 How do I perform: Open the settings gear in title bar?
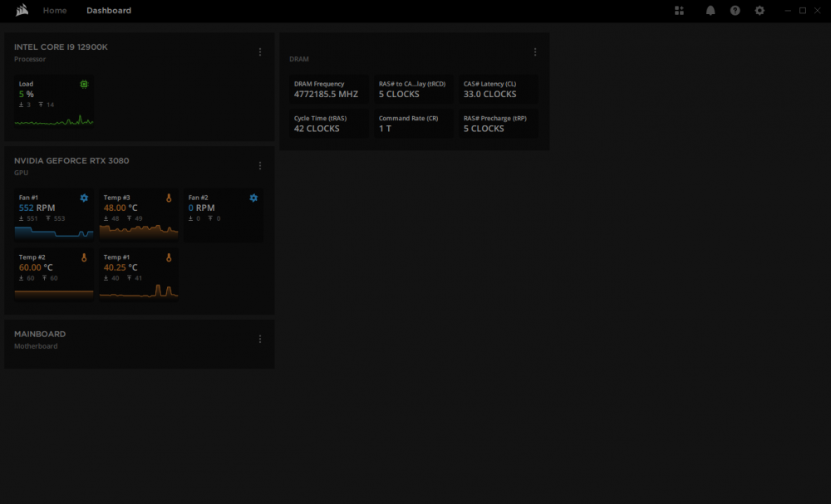pos(760,11)
